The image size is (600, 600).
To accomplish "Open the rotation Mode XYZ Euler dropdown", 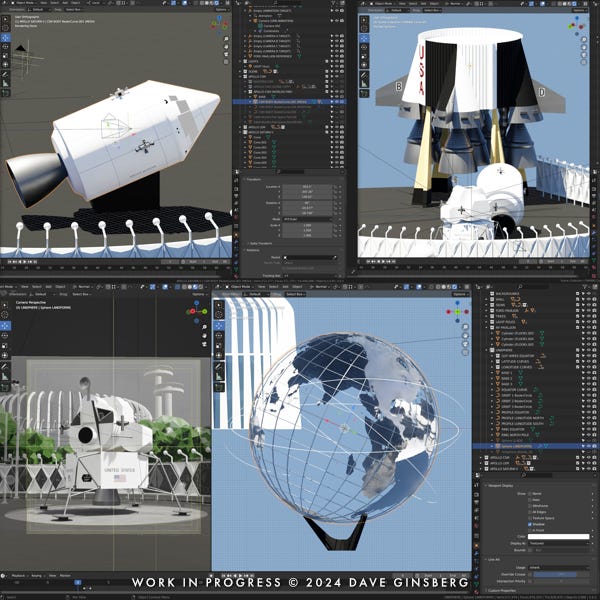I will point(307,219).
